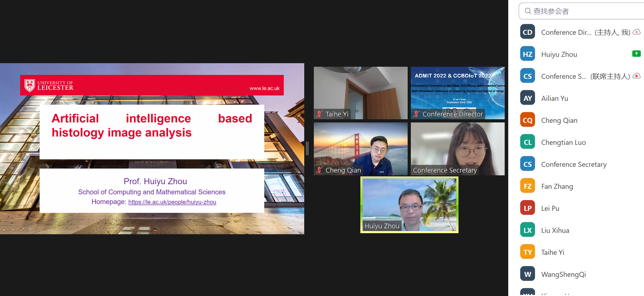The width and height of the screenshot is (644, 296).
Task: Click the cloud recording icon next to Conference Dir...
Action: tap(637, 32)
